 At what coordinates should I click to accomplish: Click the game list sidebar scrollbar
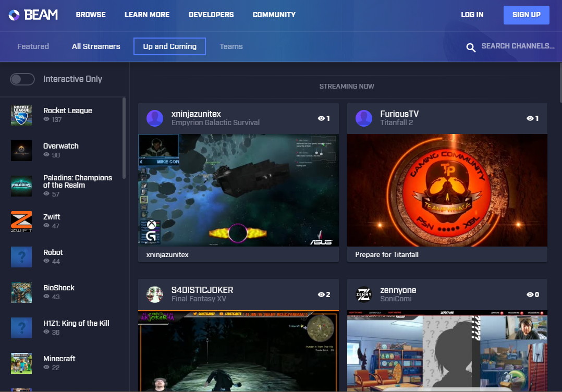[x=124, y=138]
